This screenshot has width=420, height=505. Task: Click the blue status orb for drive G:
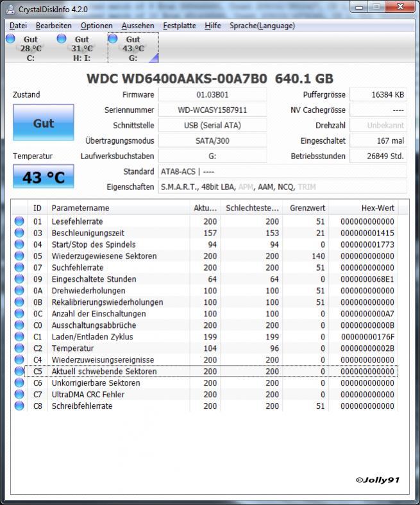coord(113,39)
